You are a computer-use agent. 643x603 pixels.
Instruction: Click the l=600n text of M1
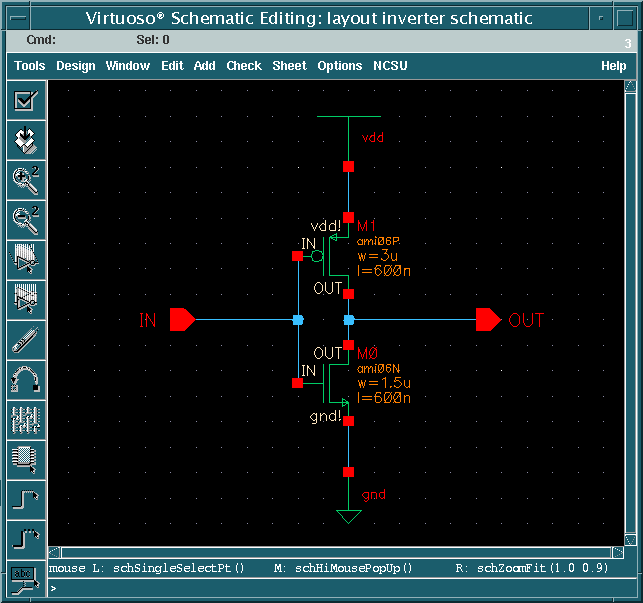pyautogui.click(x=384, y=271)
